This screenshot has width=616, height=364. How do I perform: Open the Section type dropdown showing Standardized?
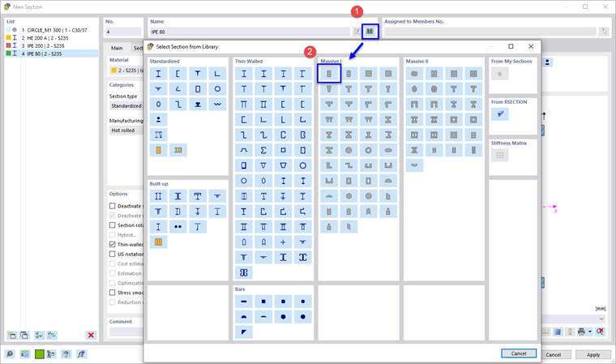[x=126, y=106]
